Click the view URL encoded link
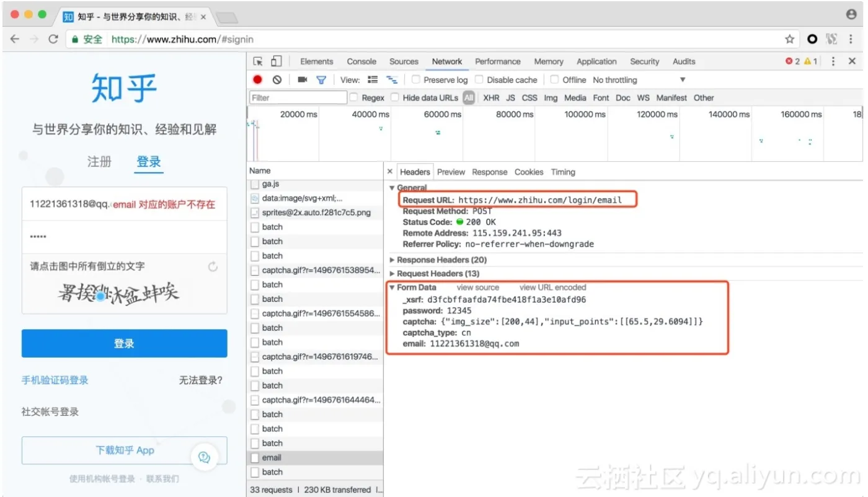 click(552, 287)
